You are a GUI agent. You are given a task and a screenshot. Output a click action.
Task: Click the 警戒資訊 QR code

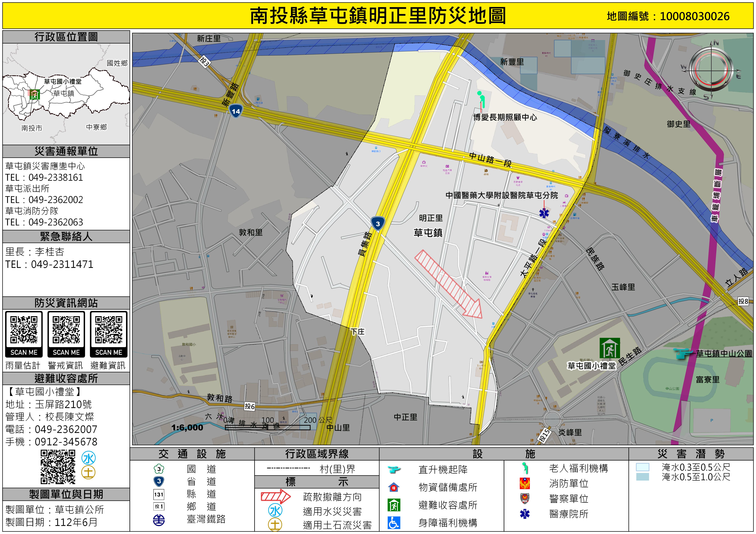(x=66, y=330)
